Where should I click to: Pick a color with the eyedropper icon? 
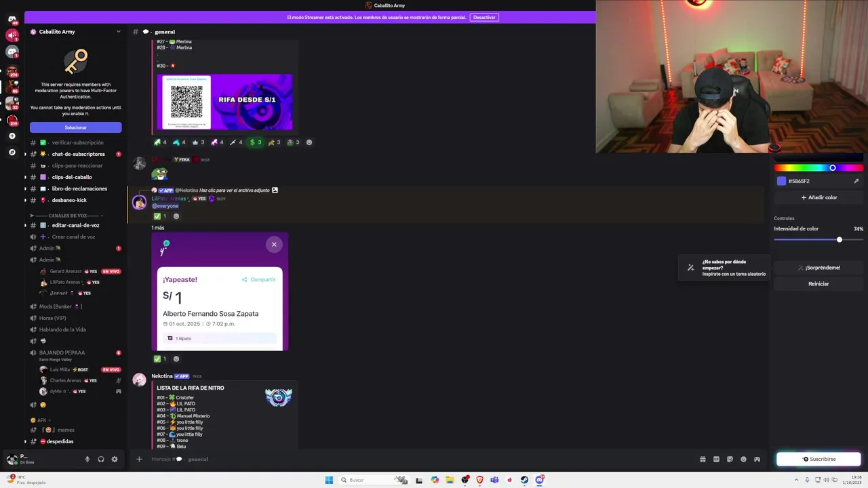click(x=856, y=181)
